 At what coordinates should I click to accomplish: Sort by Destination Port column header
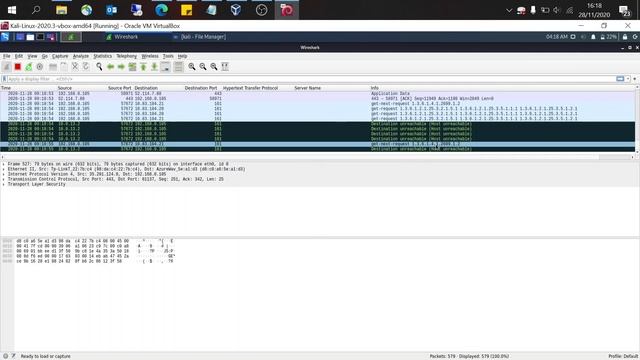pos(201,88)
